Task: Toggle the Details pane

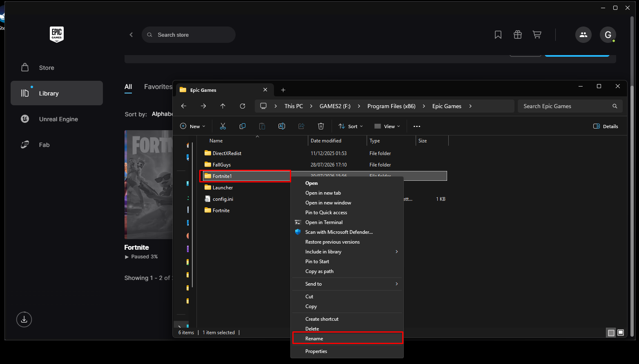Action: point(606,127)
